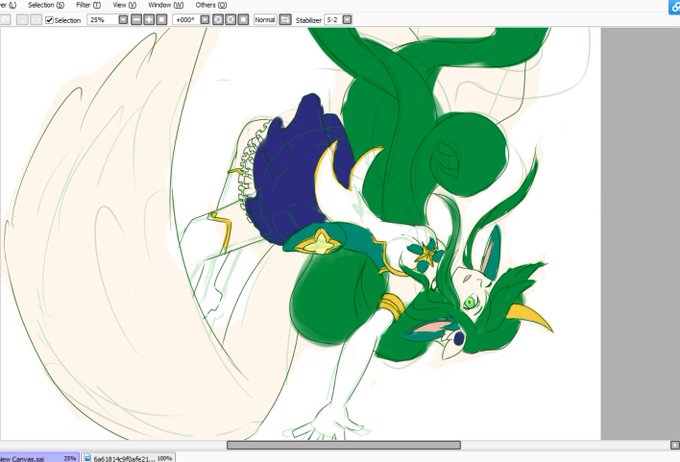Click the rotate view counterclockwise icon
This screenshot has height=462, width=680.
point(218,20)
